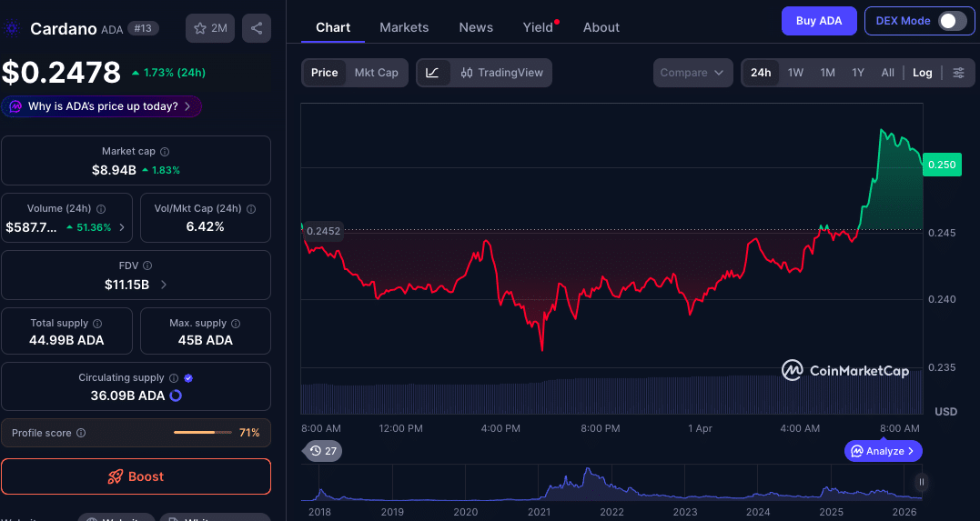Click the Boost button
This screenshot has width=980, height=521.
pyautogui.click(x=136, y=476)
